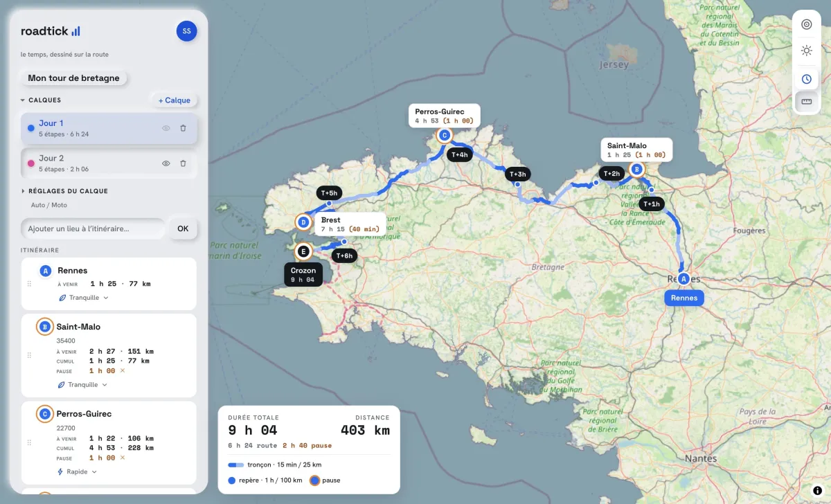
Task: Open the Perros-Guirec Rapide pace dropdown
Action: coord(77,472)
